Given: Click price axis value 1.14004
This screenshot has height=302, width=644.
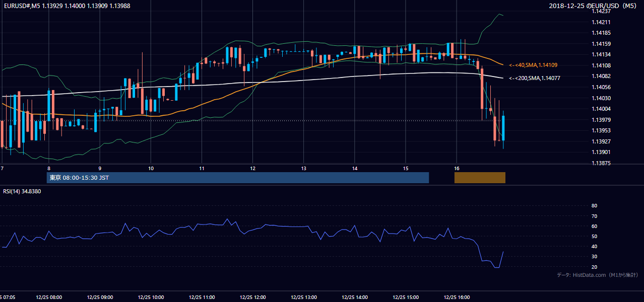Looking at the screenshot, I should coord(601,109).
